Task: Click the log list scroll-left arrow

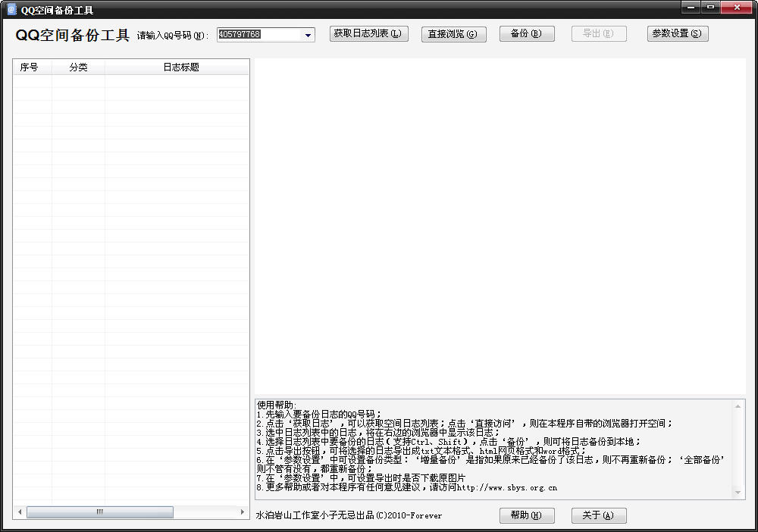Action: coord(20,512)
